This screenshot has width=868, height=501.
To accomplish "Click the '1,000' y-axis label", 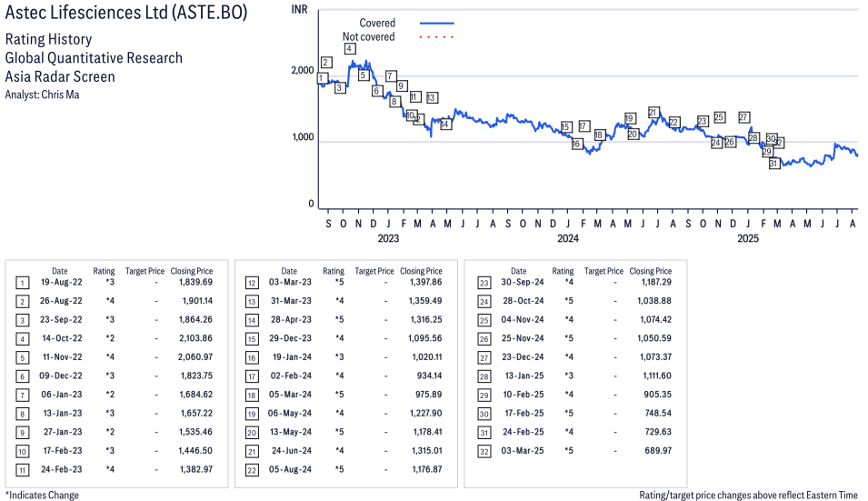I will tap(303, 136).
